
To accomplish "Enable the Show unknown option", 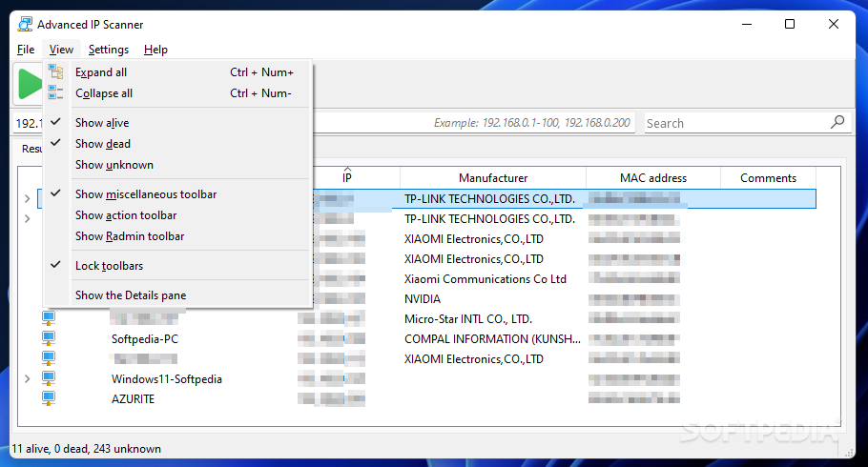I will [x=177, y=165].
